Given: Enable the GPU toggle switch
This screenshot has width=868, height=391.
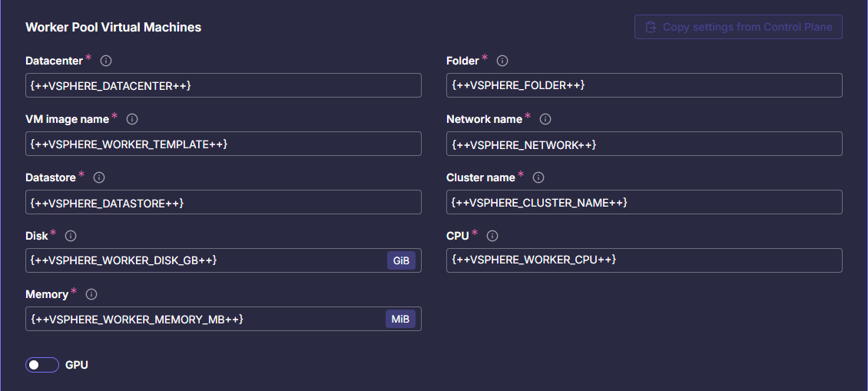Looking at the screenshot, I should (42, 365).
